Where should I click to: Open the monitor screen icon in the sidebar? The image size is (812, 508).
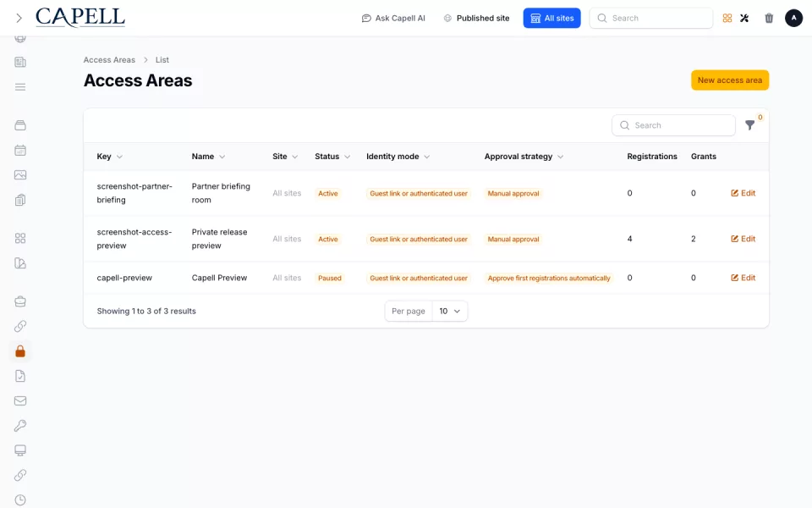[x=20, y=450]
